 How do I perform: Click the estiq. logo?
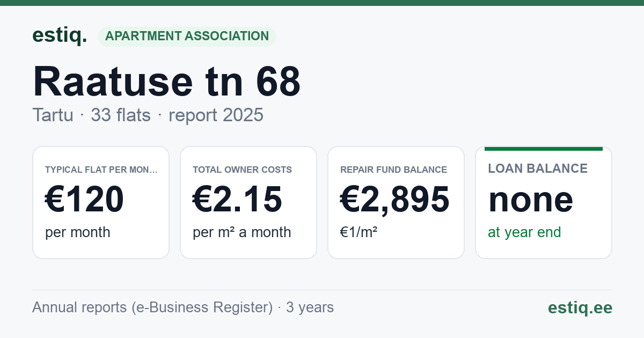point(60,35)
